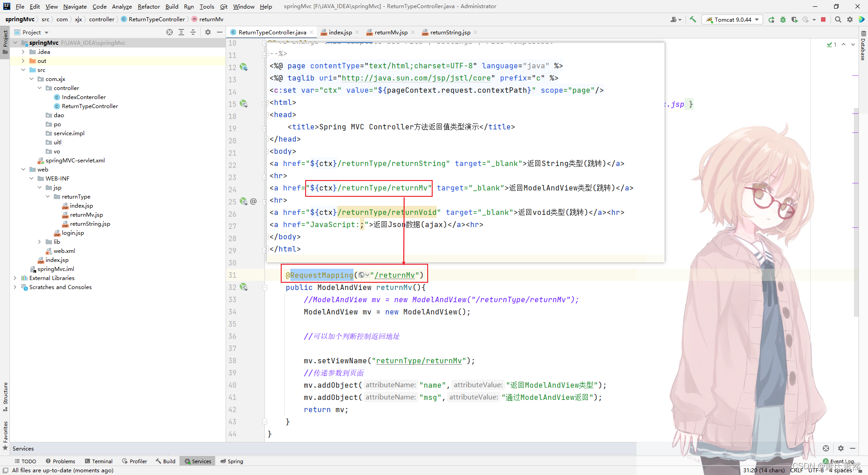Expand all nodes in the Project tree
868x475 pixels.
coord(181,32)
